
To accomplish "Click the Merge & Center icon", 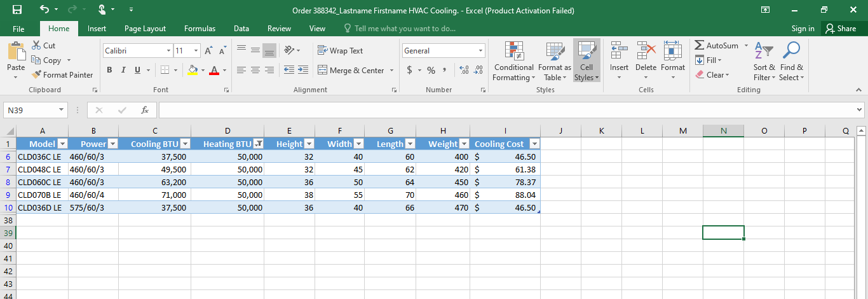I will [322, 71].
